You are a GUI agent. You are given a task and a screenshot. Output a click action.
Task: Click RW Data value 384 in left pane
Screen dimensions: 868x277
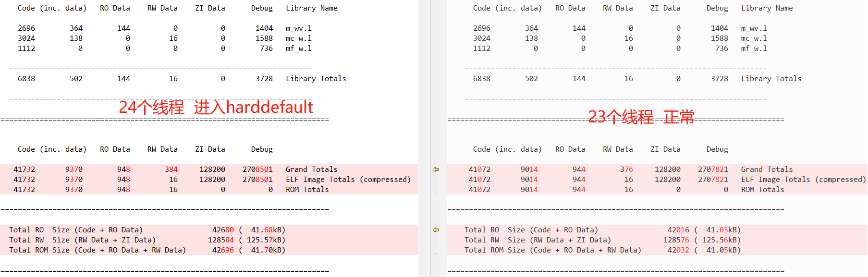click(171, 169)
